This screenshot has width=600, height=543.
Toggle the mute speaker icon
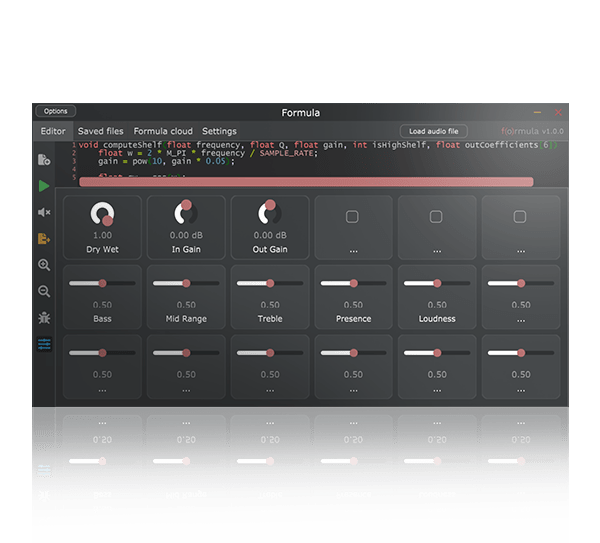[x=44, y=212]
